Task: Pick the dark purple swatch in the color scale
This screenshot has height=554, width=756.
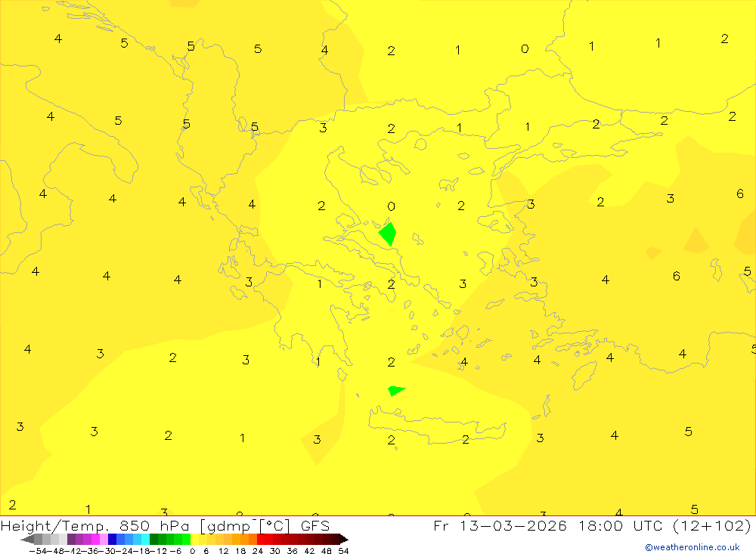Action: 71,539
